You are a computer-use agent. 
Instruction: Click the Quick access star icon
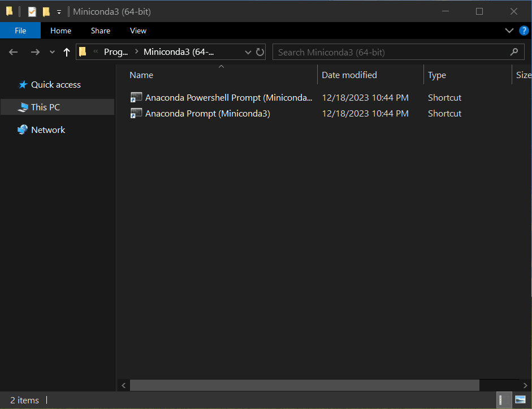pyautogui.click(x=23, y=84)
